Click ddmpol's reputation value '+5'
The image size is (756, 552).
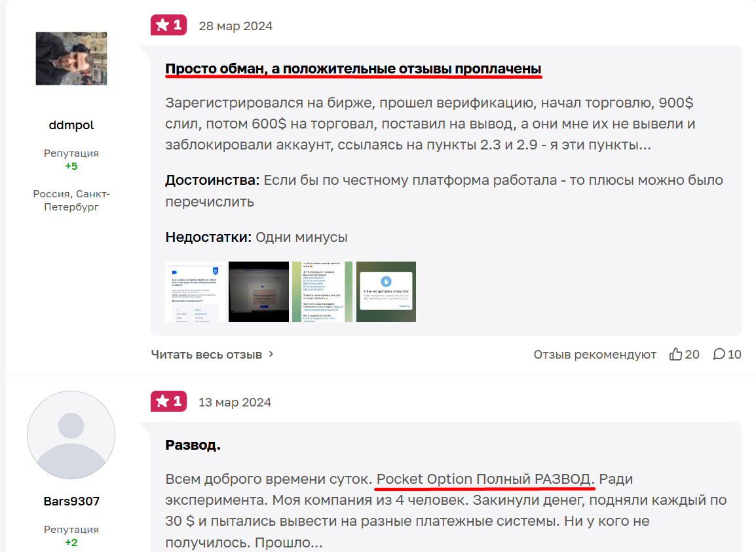pyautogui.click(x=71, y=167)
